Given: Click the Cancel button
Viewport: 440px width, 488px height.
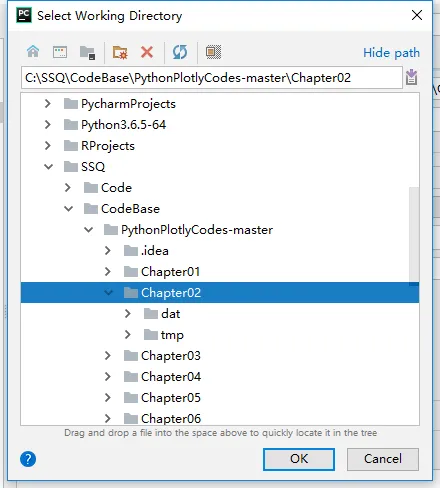Looking at the screenshot, I should pyautogui.click(x=383, y=459).
